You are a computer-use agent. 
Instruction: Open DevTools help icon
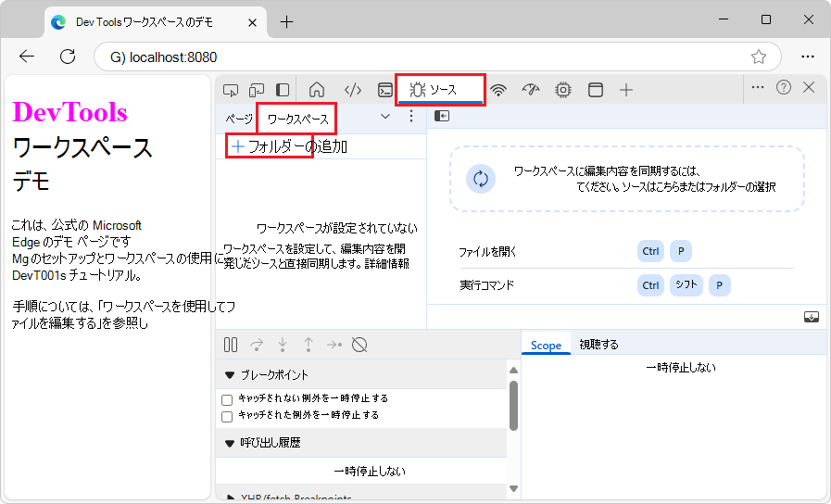coord(784,87)
